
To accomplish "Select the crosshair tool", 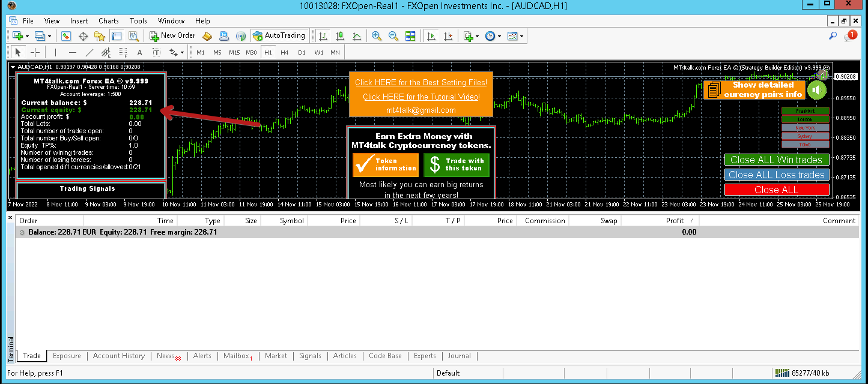I will [35, 52].
